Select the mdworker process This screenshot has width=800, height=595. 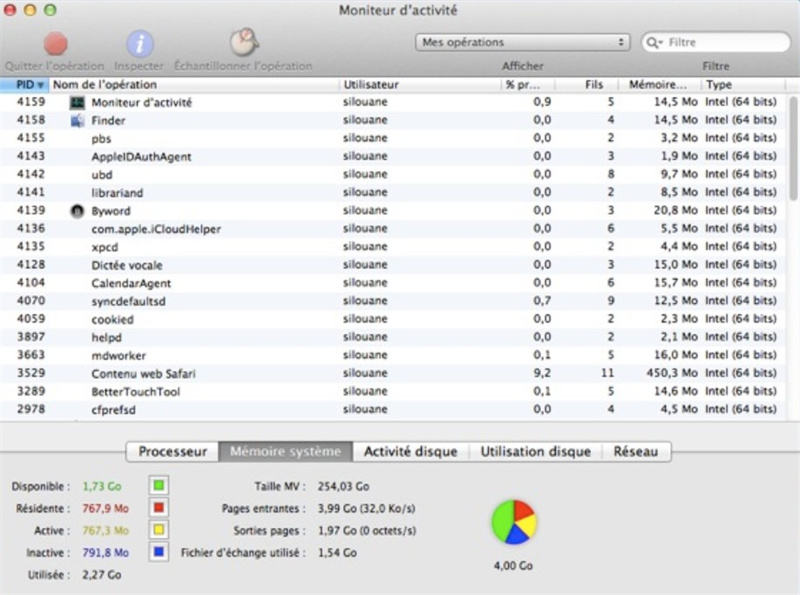click(x=393, y=356)
